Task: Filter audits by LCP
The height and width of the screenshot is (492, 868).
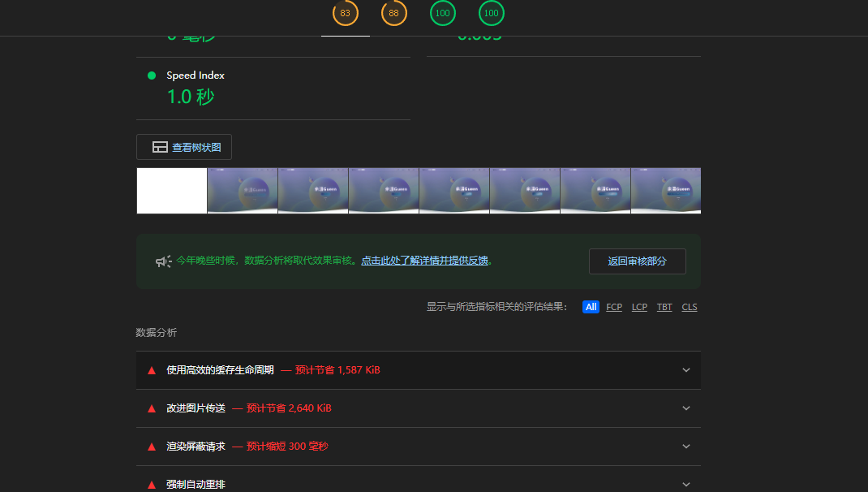Action: click(x=639, y=307)
